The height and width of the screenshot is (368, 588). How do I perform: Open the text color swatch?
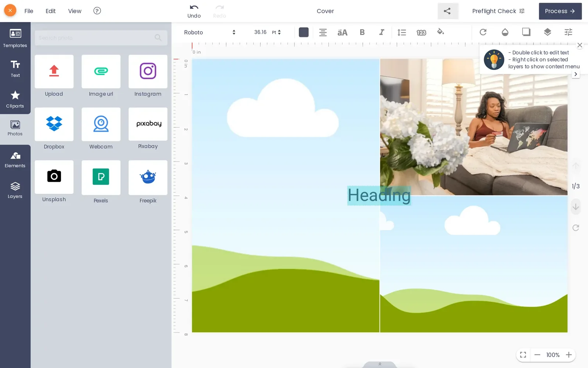[304, 32]
